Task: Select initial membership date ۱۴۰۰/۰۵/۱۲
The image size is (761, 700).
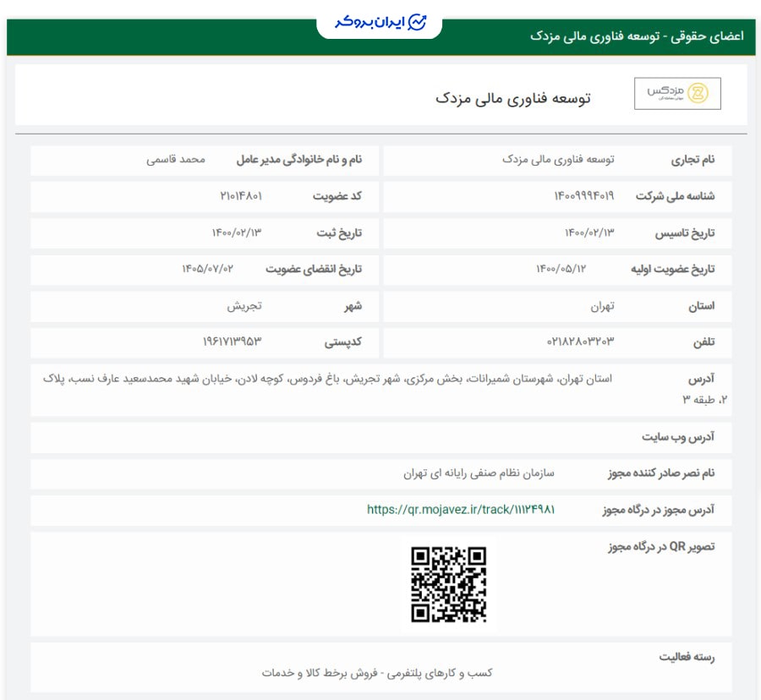Action: (x=561, y=269)
